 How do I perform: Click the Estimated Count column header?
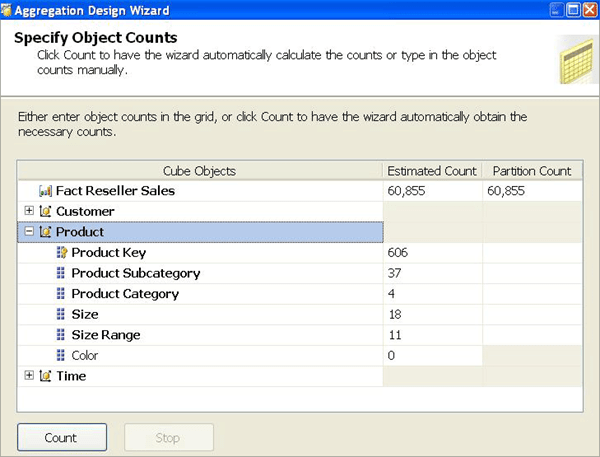click(x=432, y=171)
